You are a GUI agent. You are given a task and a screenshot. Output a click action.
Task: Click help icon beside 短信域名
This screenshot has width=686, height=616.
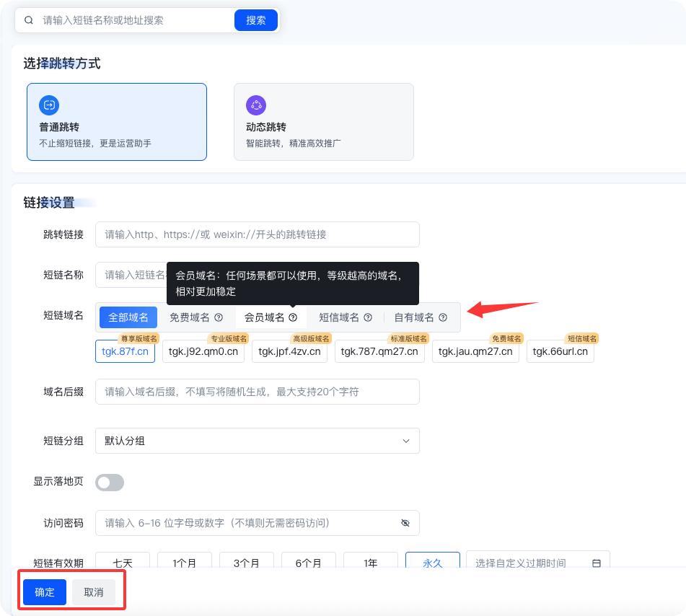pos(368,317)
